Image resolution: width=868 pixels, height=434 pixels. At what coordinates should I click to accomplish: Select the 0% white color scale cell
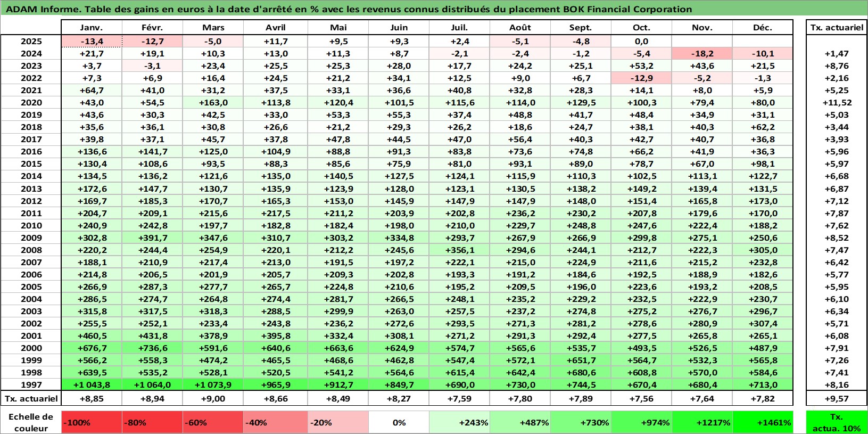[399, 422]
